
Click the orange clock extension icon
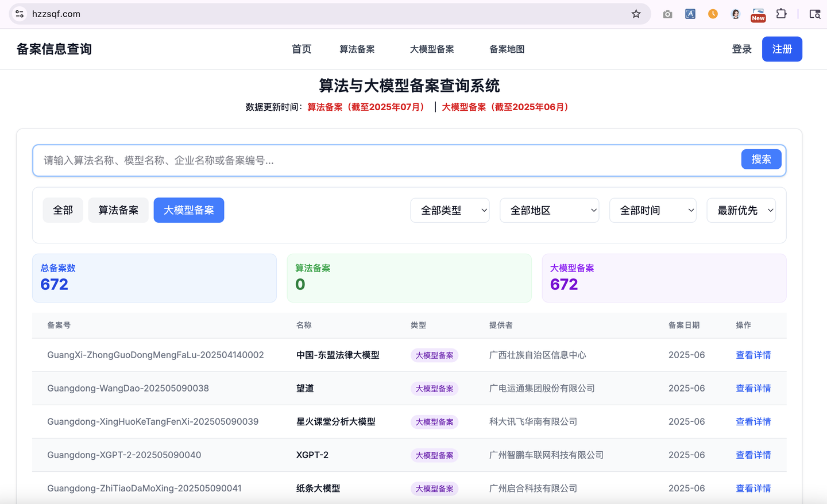click(713, 14)
